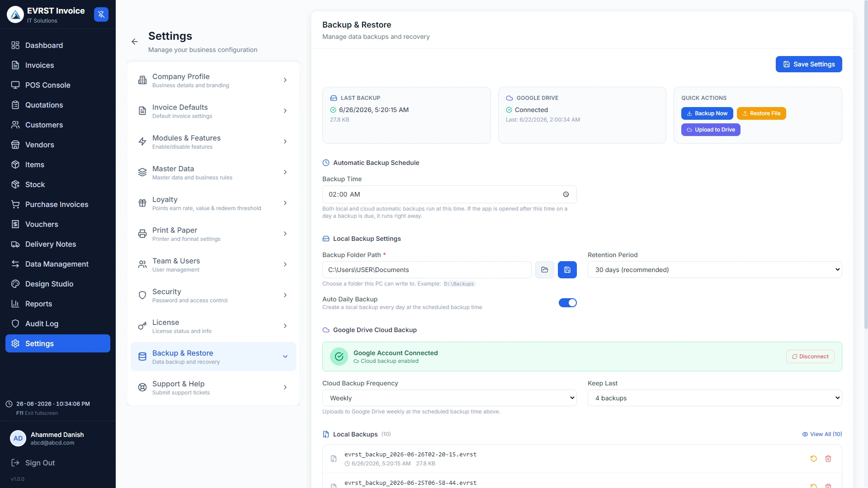Toggle the Auto Daily Backup switch
Screen dimensions: 868x488
567,303
